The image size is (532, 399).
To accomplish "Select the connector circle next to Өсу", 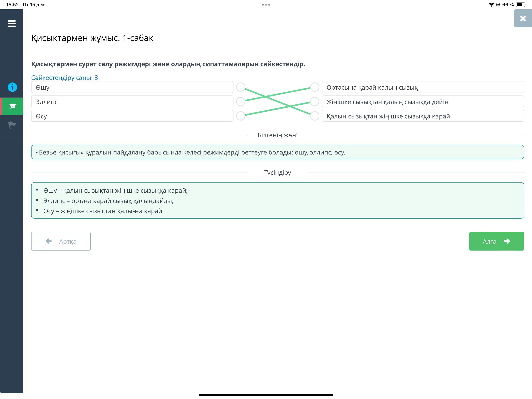I will pos(240,116).
